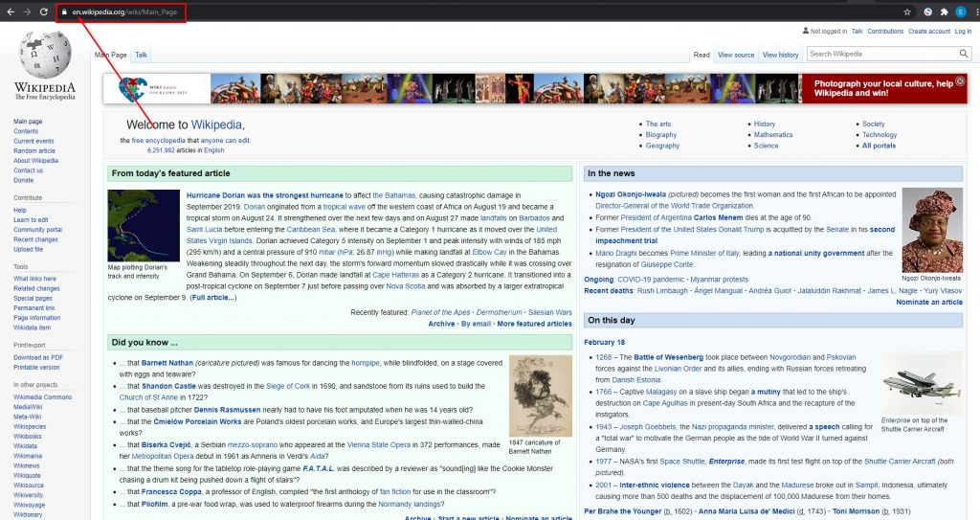Close the photograph contest banner
The height and width of the screenshot is (520, 980).
pos(960,81)
